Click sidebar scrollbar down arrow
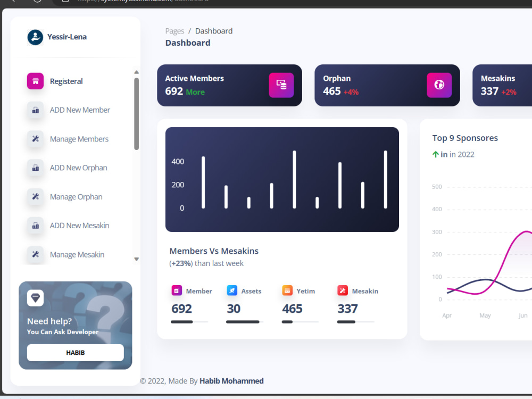532x399 pixels. point(136,259)
